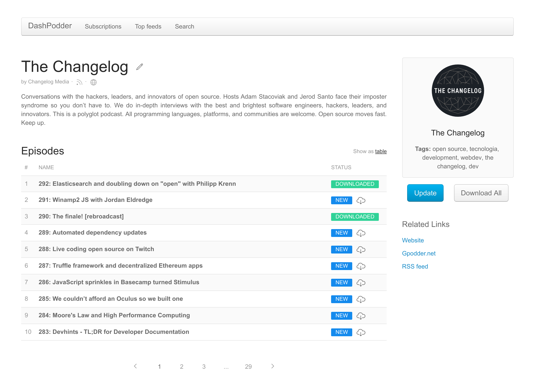This screenshot has width=541, height=392.
Task: Click the download cloud icon for episode 288
Action: (361, 249)
